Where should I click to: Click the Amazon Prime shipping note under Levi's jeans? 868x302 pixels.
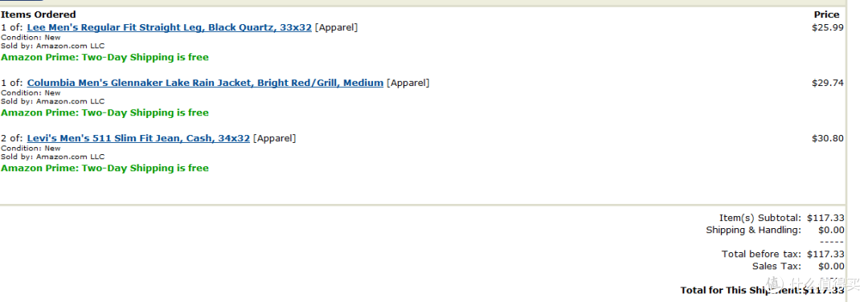click(x=104, y=168)
